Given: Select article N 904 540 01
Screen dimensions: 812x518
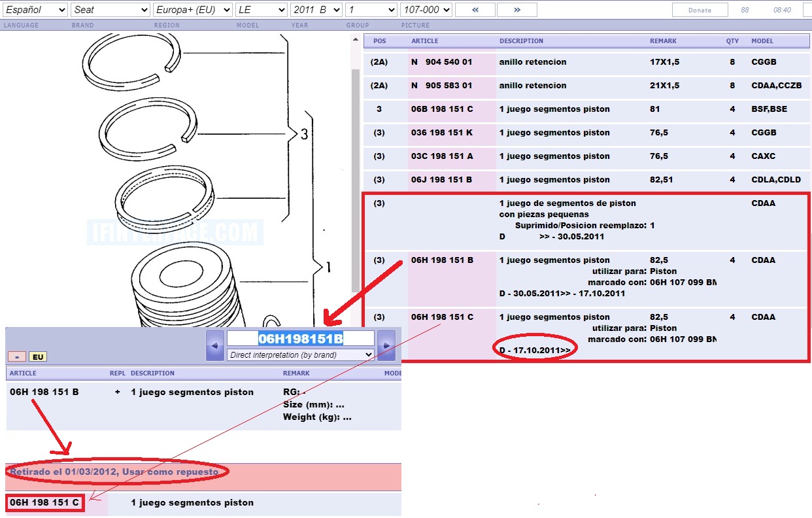Looking at the screenshot, I should point(441,62).
